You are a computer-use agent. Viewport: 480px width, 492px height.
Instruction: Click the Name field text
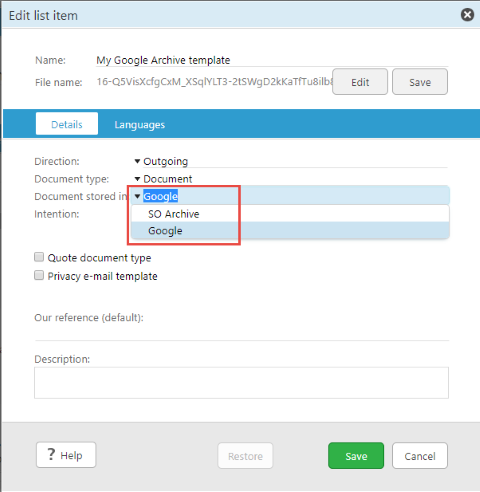[x=163, y=60]
